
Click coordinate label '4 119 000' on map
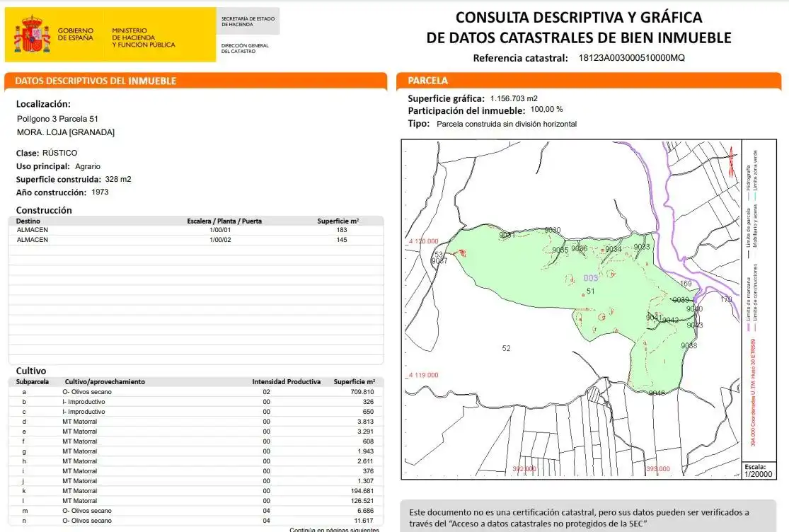[x=423, y=375]
